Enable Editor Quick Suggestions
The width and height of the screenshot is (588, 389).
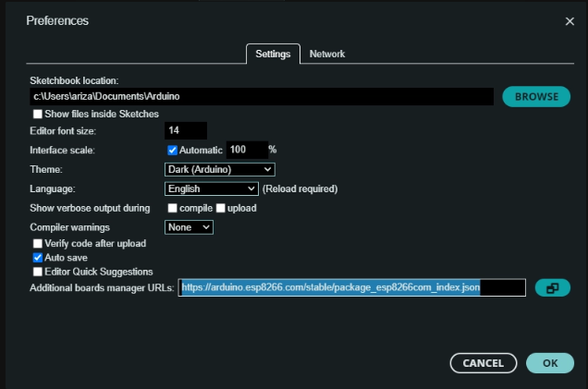pyautogui.click(x=38, y=272)
